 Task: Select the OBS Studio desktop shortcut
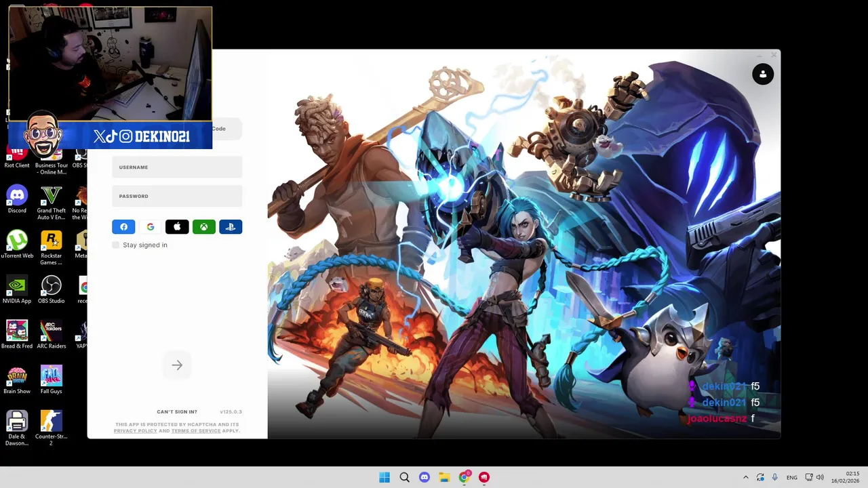click(52, 290)
